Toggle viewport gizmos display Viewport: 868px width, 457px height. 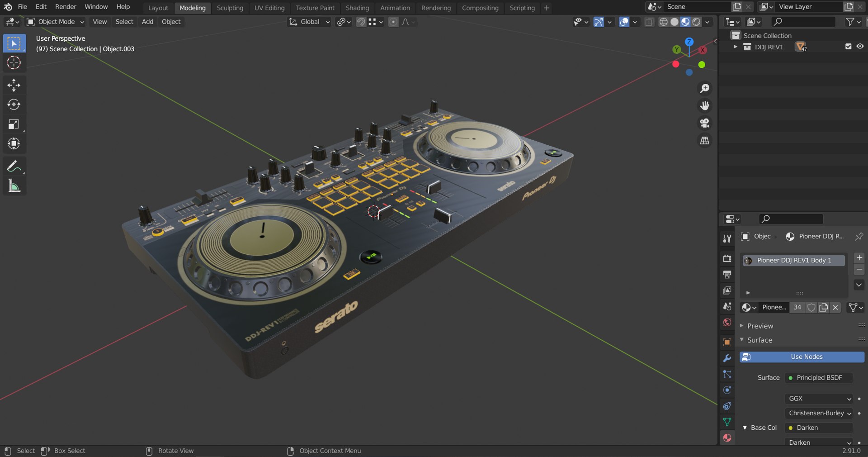pos(598,22)
